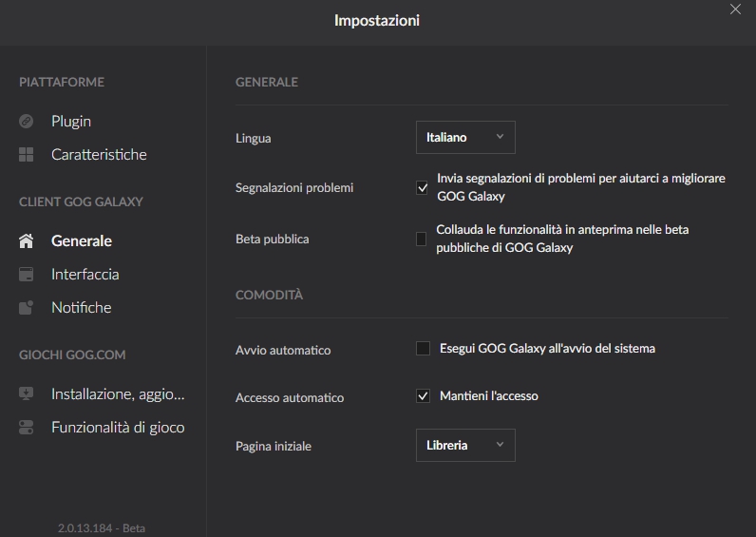756x537 pixels.
Task: Enable Avvio automatico checkbox
Action: click(423, 349)
